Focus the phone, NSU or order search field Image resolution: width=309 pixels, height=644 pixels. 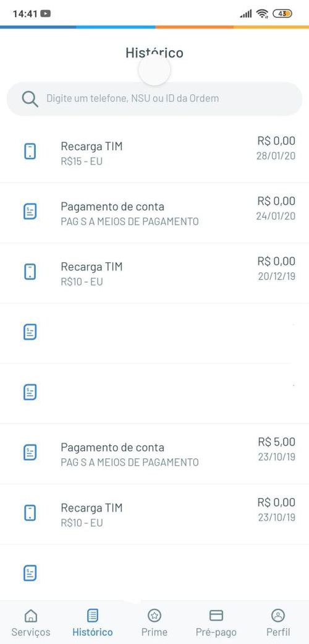click(x=154, y=98)
